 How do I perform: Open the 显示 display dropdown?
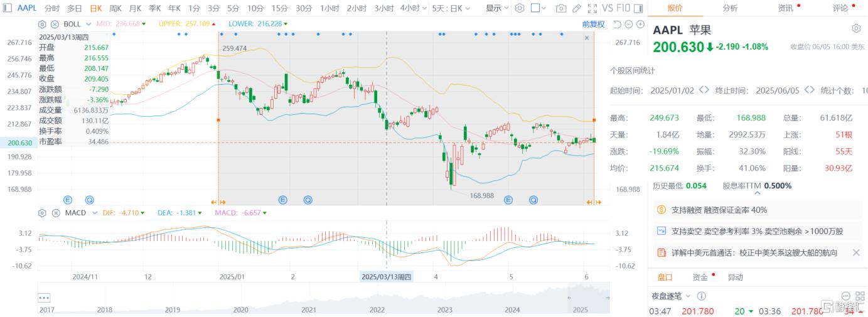[x=497, y=8]
